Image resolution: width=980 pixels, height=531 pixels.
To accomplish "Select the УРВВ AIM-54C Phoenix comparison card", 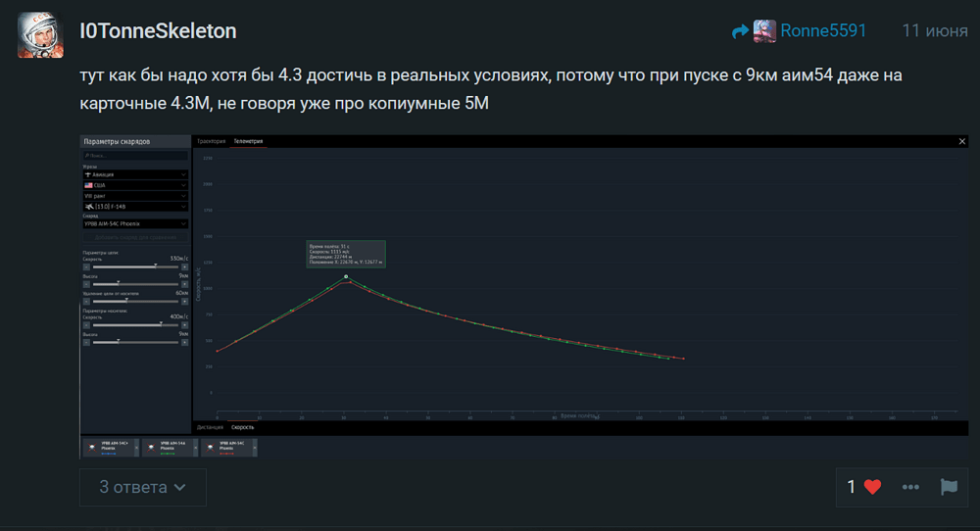I will tap(228, 448).
